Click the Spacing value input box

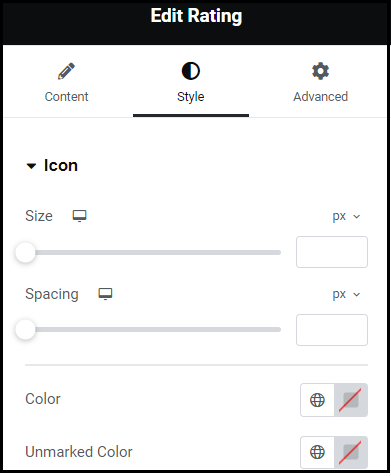(x=332, y=330)
